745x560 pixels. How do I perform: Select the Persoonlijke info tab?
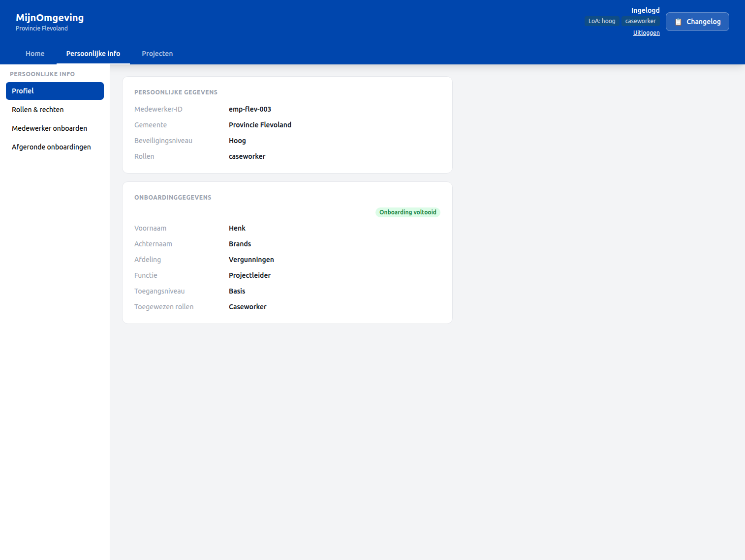pos(93,54)
